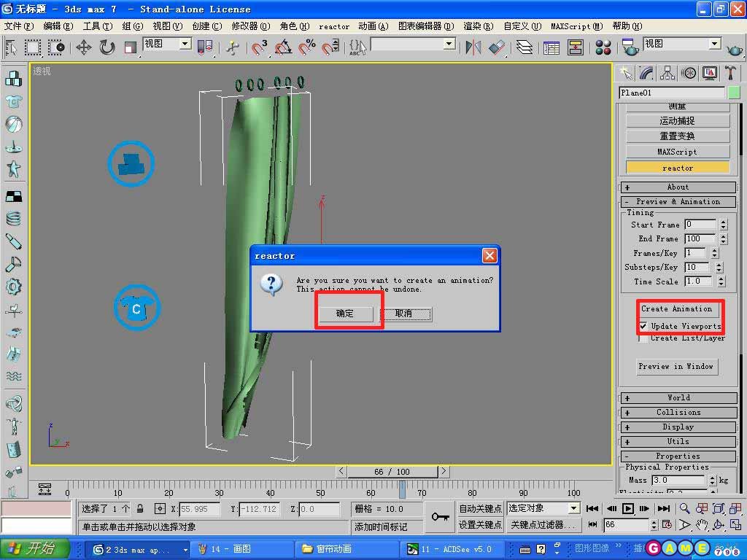
Task: Click the Zoom magnifier viewport control
Action: tap(684, 508)
